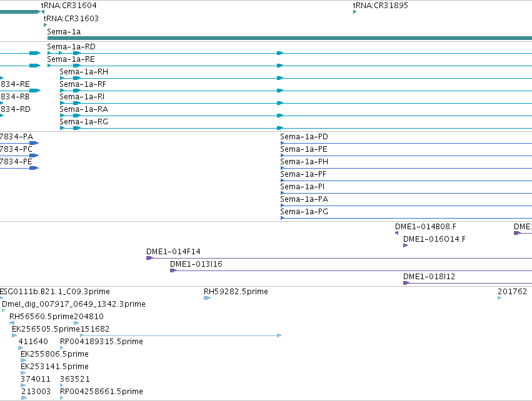Select the 374011 EST label

36,379
